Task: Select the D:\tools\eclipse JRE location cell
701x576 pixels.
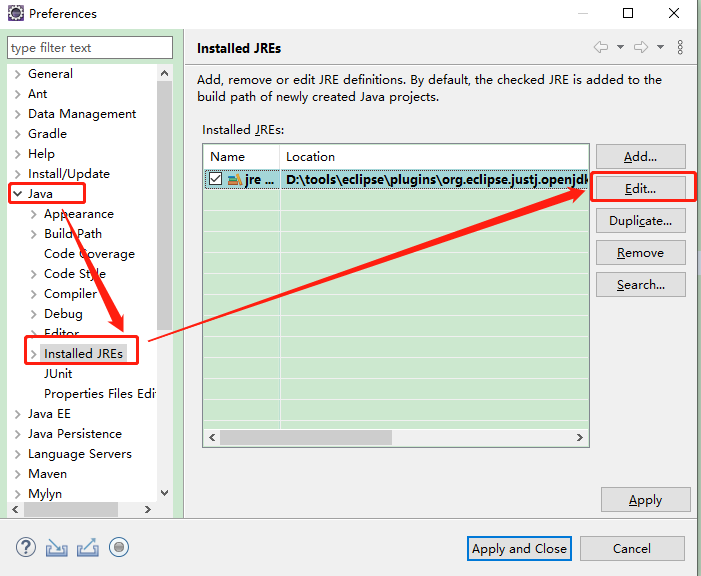Action: pos(434,179)
